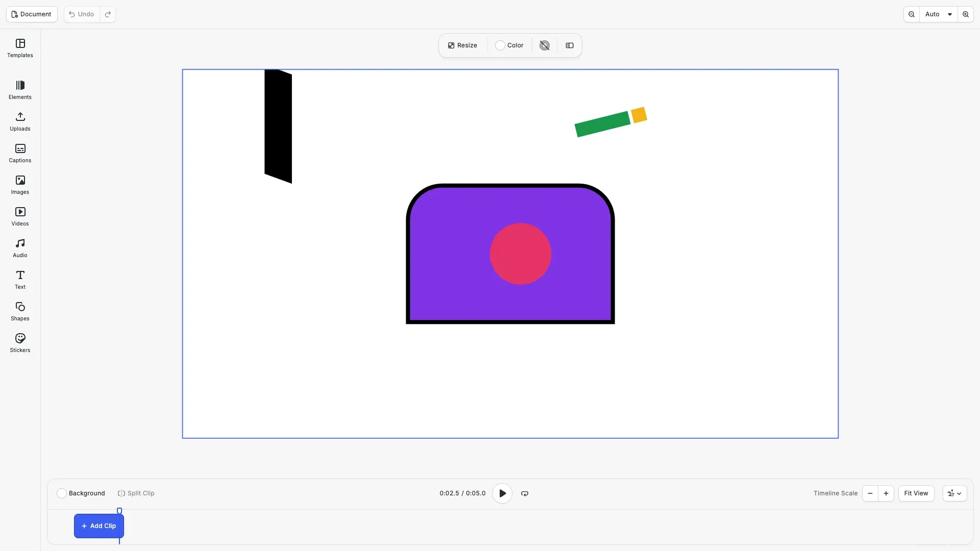This screenshot has width=980, height=551.
Task: Click the zoom in magnifier icon
Action: coord(966,14)
